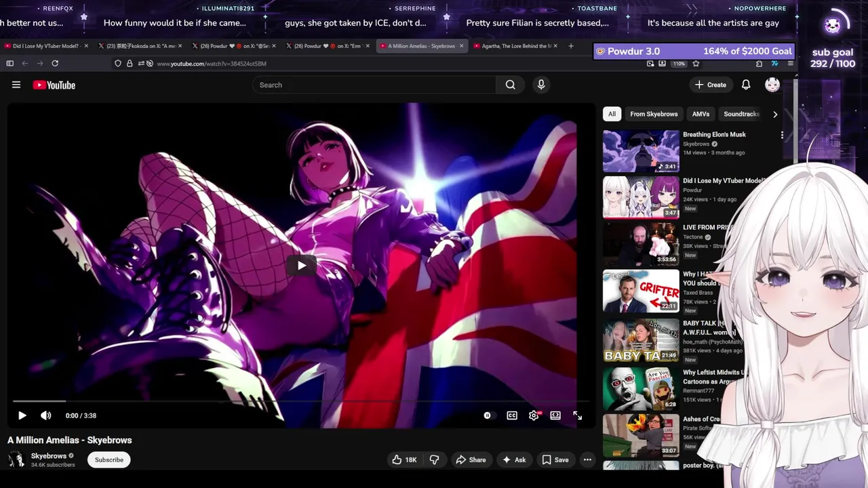Image resolution: width=868 pixels, height=488 pixels.
Task: Click the A Million Amelias - Skyebrows title
Action: 70,440
